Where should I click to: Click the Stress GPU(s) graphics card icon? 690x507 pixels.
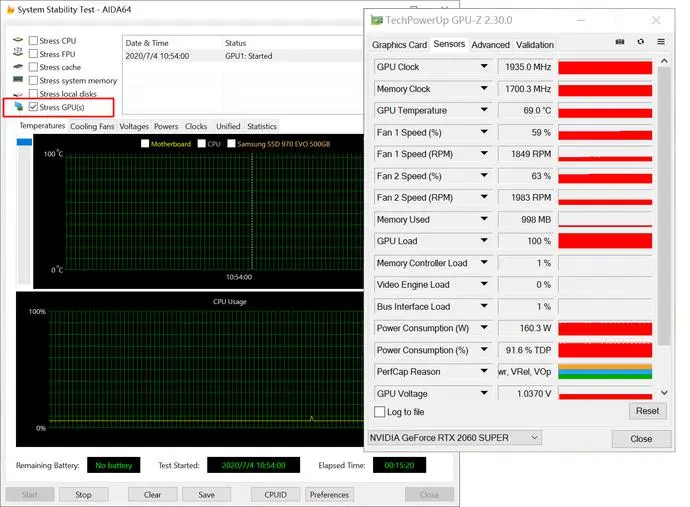tap(18, 107)
